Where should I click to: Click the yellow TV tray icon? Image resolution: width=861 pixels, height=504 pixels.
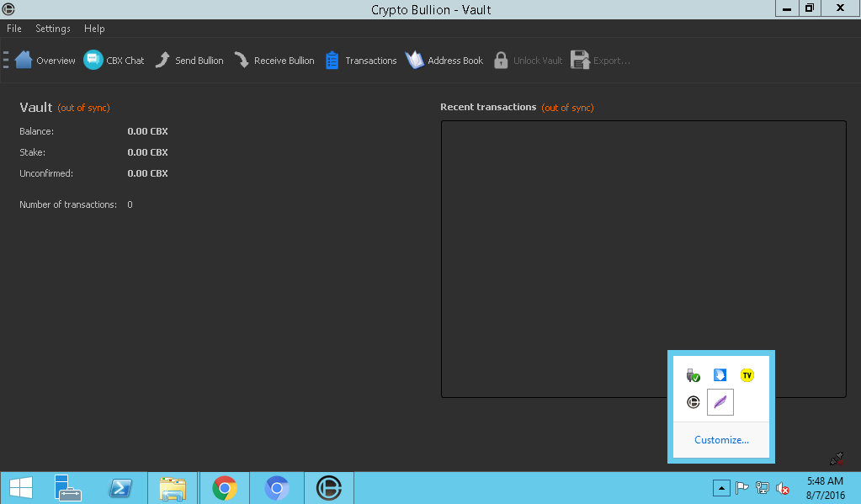pos(747,375)
